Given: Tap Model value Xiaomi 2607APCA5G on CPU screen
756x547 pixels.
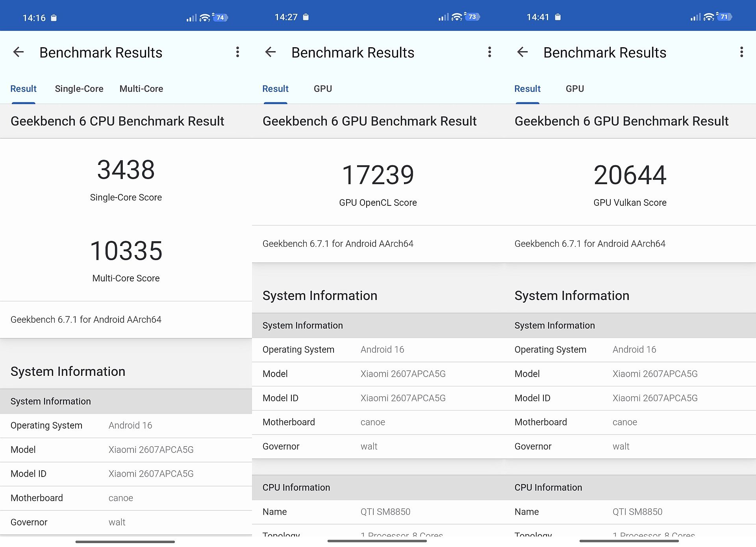Looking at the screenshot, I should coord(151,449).
